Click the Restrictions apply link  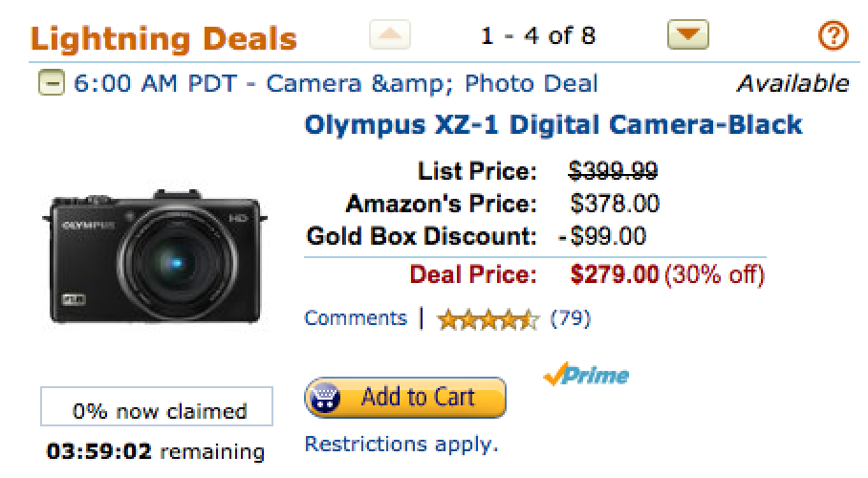[x=401, y=445]
